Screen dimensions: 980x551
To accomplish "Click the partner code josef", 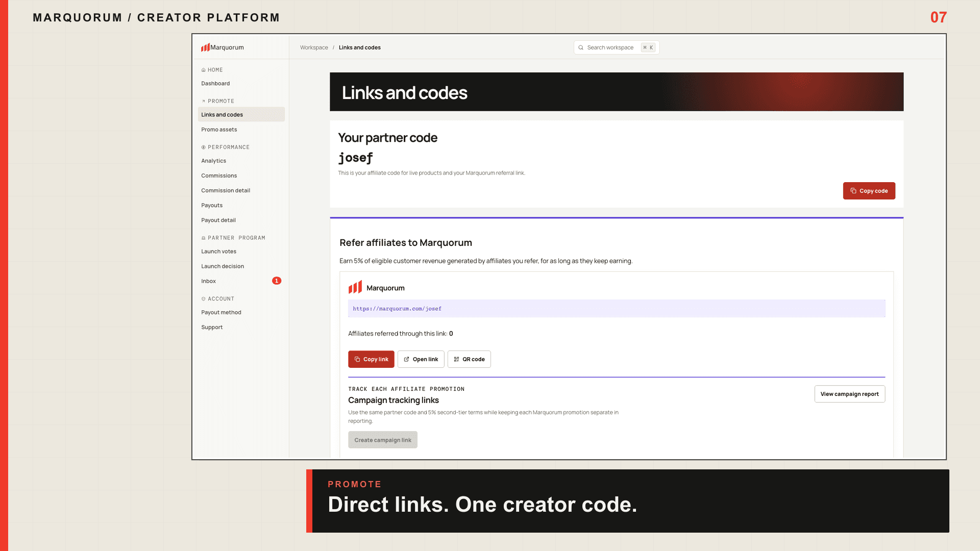I will coord(356,158).
